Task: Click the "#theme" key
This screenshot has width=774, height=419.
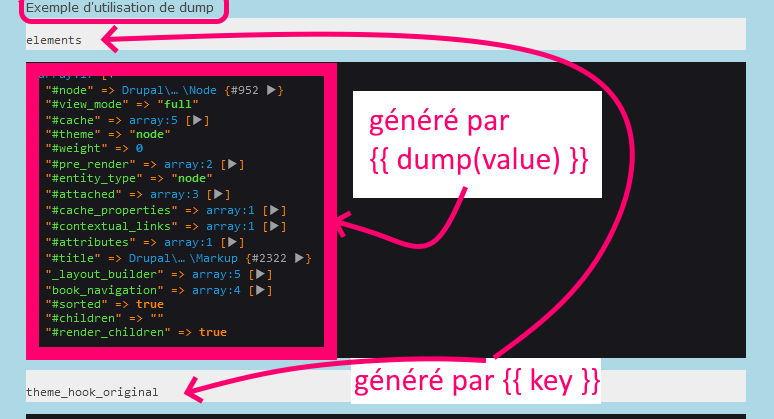Action: click(73, 134)
